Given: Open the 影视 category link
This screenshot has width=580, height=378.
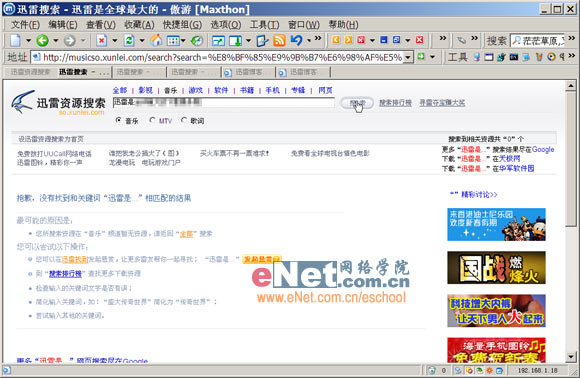Looking at the screenshot, I should coord(145,90).
